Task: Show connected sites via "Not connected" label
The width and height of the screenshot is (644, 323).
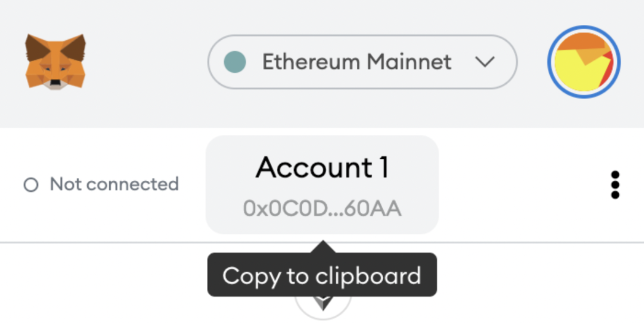Action: pos(114,184)
